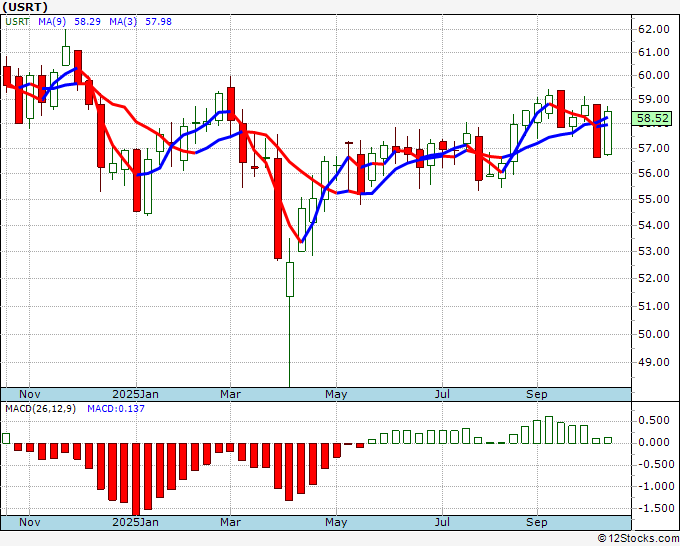Click the MACD:0.137 value label

click(116, 409)
